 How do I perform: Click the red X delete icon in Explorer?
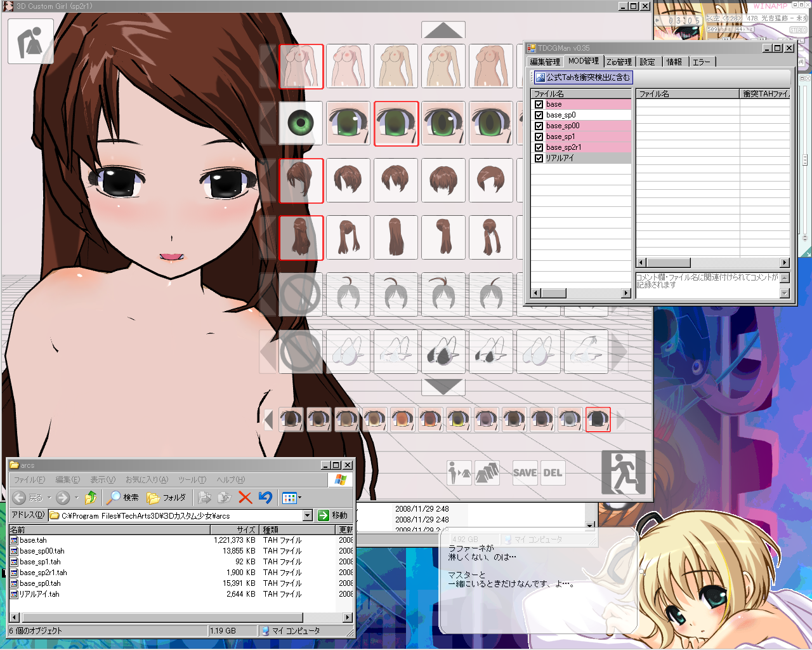(x=245, y=498)
